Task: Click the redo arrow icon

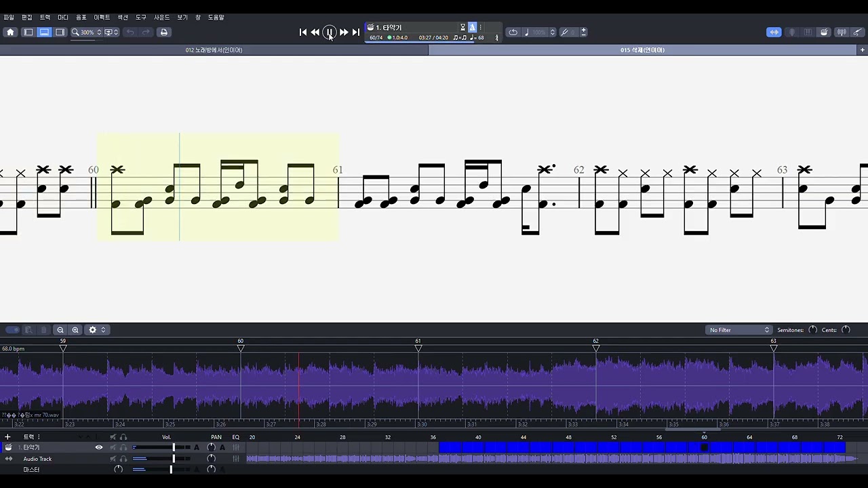Action: point(145,32)
